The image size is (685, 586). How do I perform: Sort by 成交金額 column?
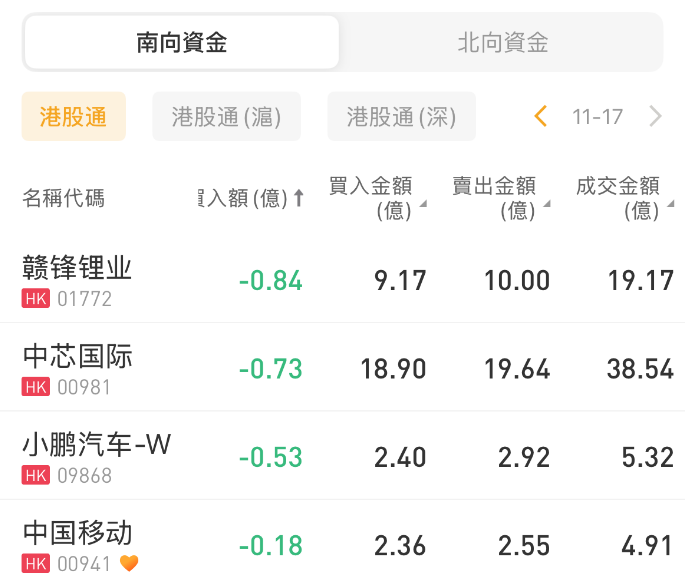(x=624, y=197)
